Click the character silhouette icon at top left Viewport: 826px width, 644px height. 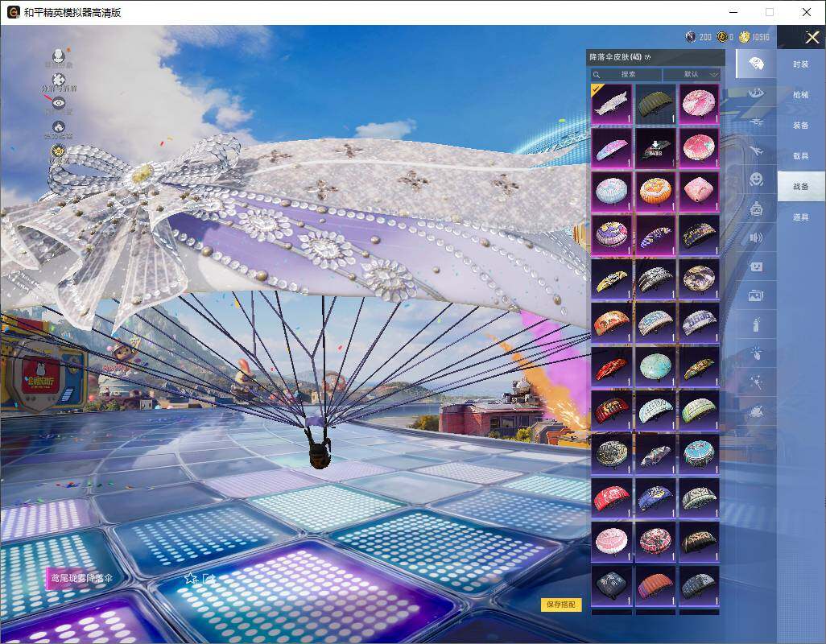pos(59,55)
